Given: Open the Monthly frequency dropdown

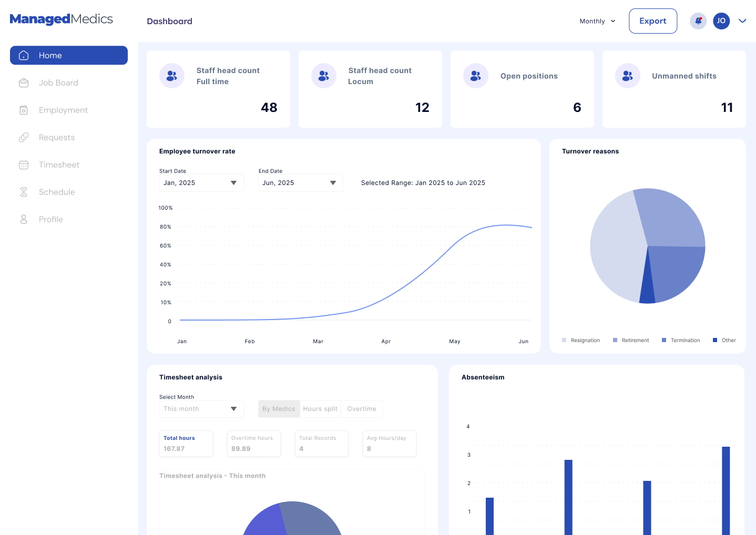Looking at the screenshot, I should point(597,21).
